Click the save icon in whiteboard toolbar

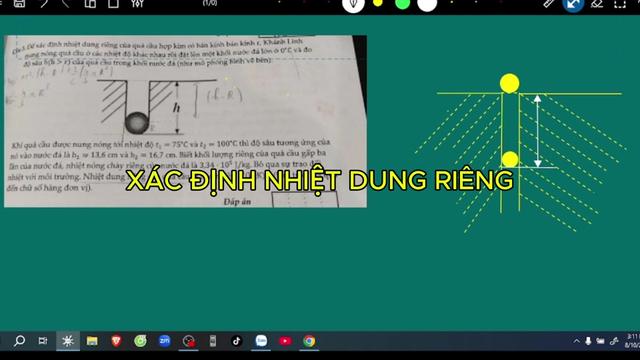[x=19, y=4]
